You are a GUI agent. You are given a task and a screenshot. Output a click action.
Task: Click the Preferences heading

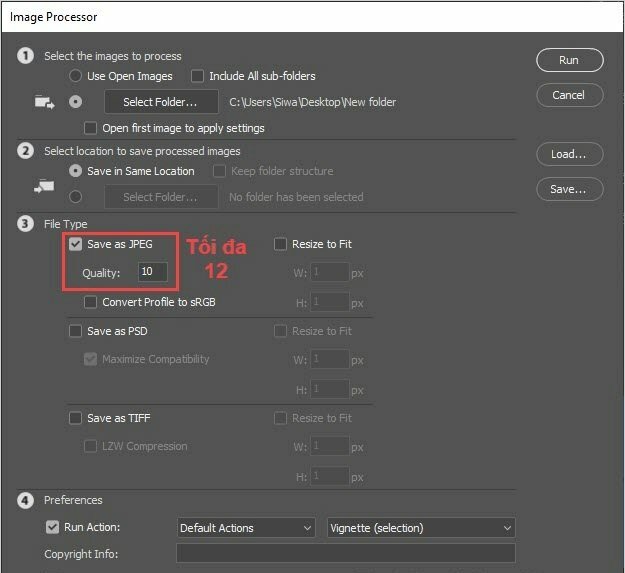(73, 500)
